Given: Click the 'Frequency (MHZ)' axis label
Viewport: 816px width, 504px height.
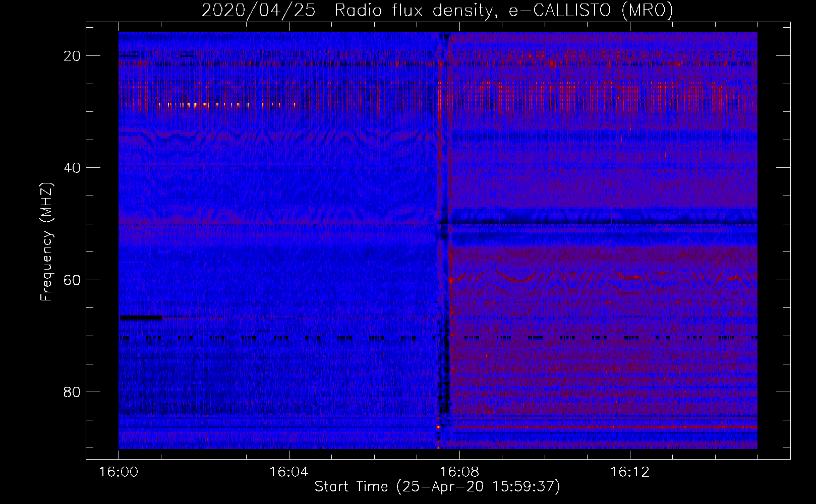Looking at the screenshot, I should pos(46,241).
